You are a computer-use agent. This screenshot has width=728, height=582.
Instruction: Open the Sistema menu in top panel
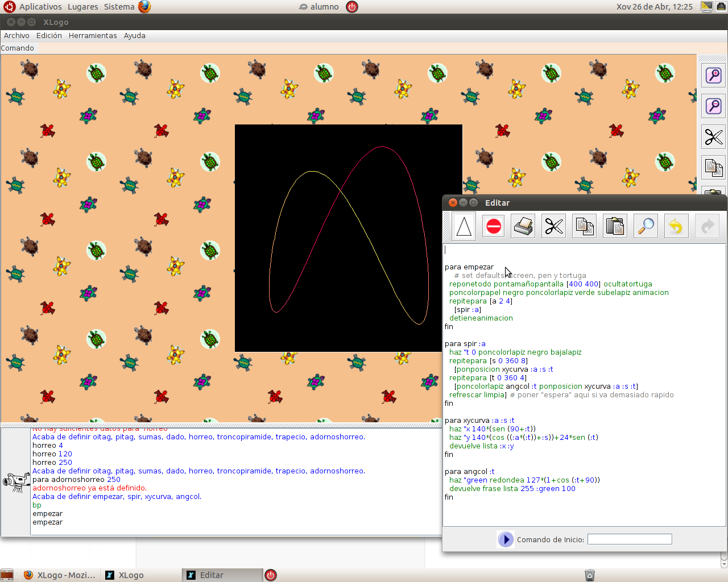point(119,7)
